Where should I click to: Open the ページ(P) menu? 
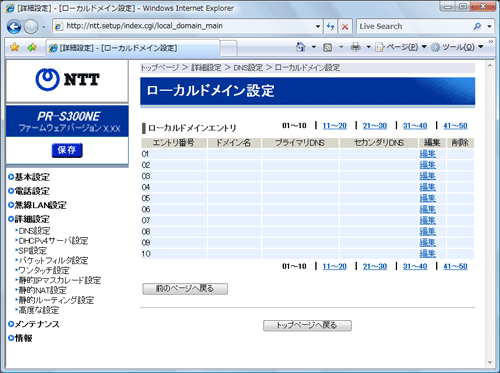(401, 47)
